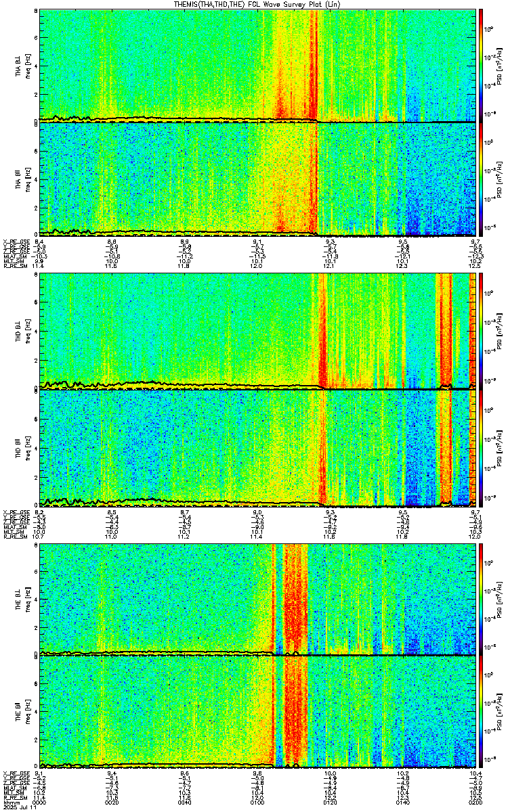Screen dimensions: 508x812
Task: Select the THD BL spectrogram panel
Action: coord(257,332)
